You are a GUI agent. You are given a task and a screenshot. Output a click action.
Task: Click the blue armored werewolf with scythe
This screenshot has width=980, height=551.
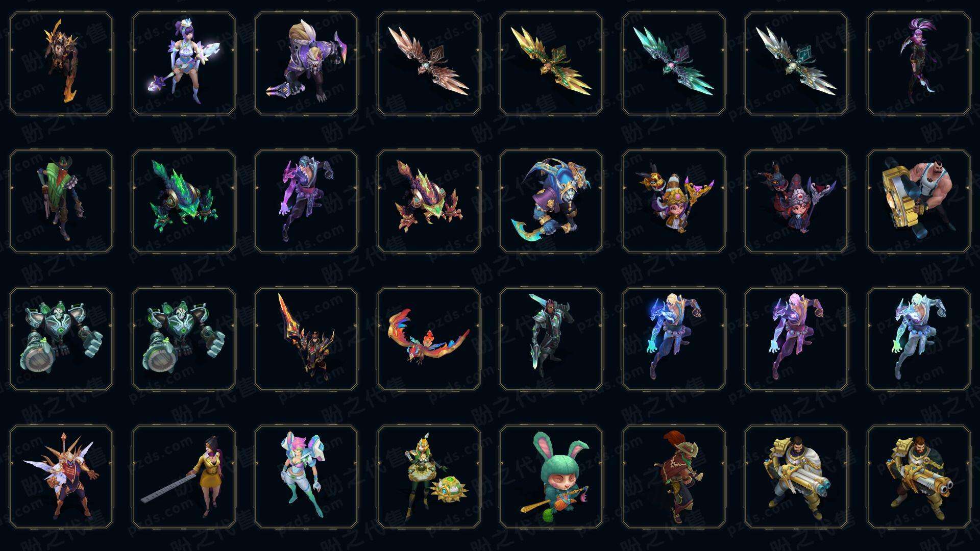(551, 201)
